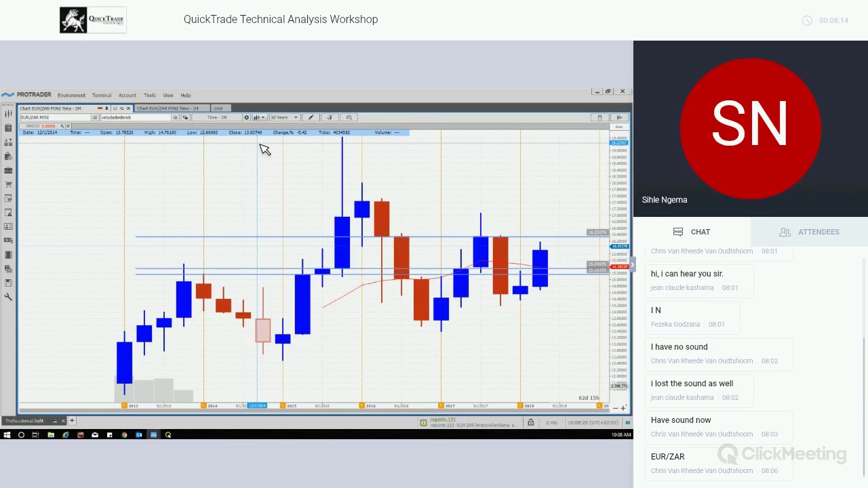
Task: Add a new workspace with plus button
Action: click(x=72, y=421)
